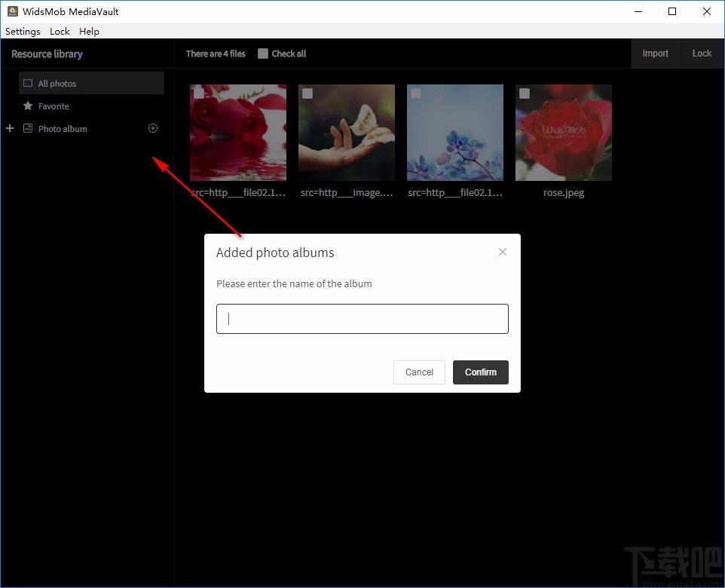The width and height of the screenshot is (725, 588).
Task: Check the butterfly hand photo checkbox
Action: pyautogui.click(x=307, y=93)
